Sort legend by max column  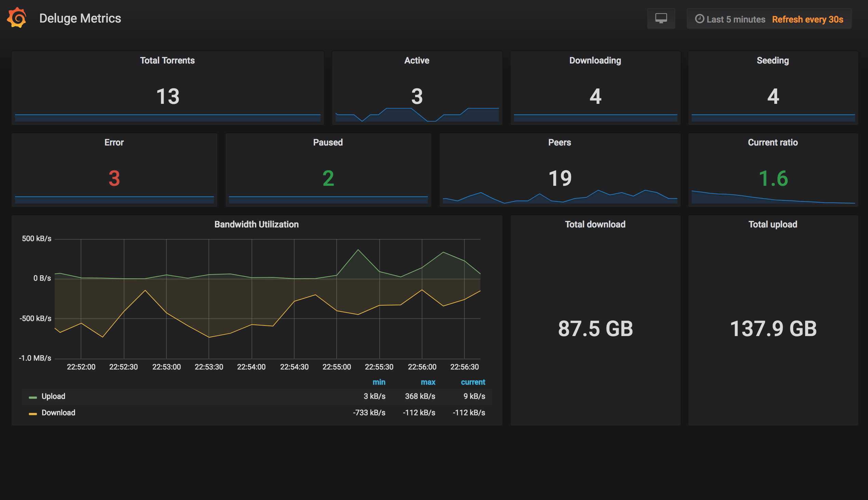[x=428, y=382]
